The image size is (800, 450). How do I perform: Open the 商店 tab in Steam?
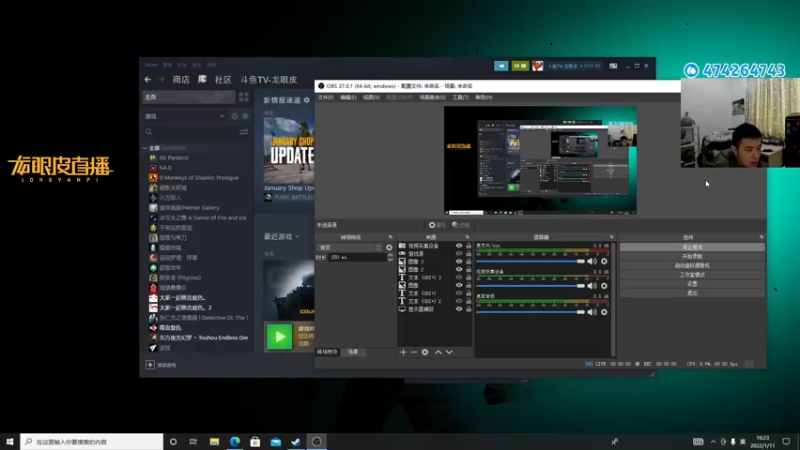[x=181, y=80]
